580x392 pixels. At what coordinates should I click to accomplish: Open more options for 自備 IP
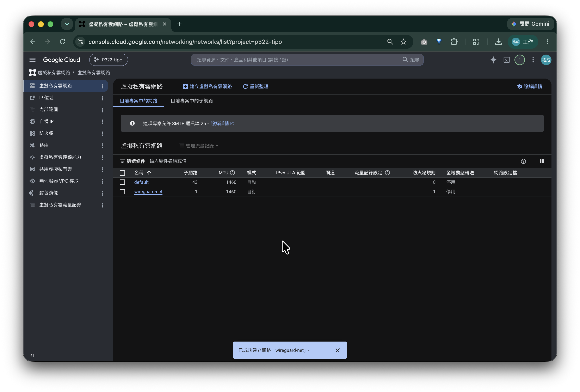coord(102,122)
